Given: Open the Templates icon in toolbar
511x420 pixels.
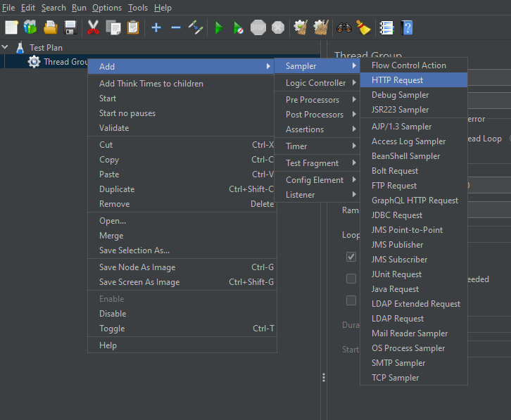Looking at the screenshot, I should (x=30, y=27).
